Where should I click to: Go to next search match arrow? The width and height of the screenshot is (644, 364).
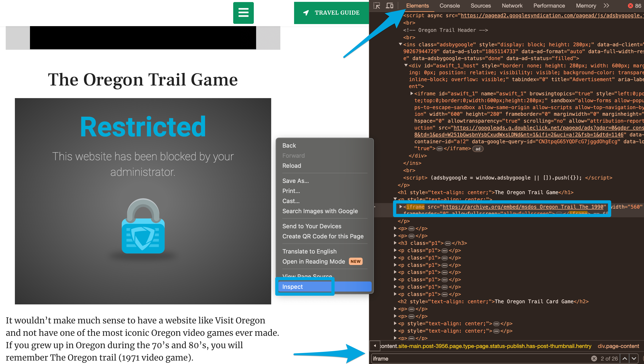(634, 358)
